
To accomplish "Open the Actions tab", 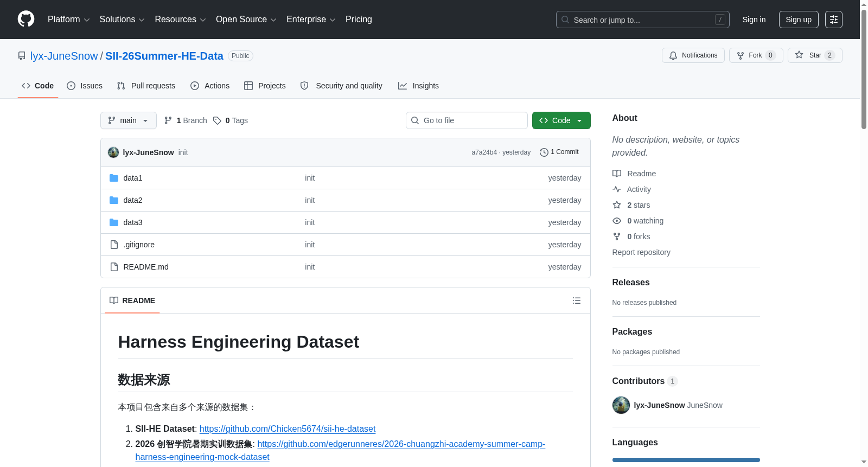I will click(x=210, y=86).
